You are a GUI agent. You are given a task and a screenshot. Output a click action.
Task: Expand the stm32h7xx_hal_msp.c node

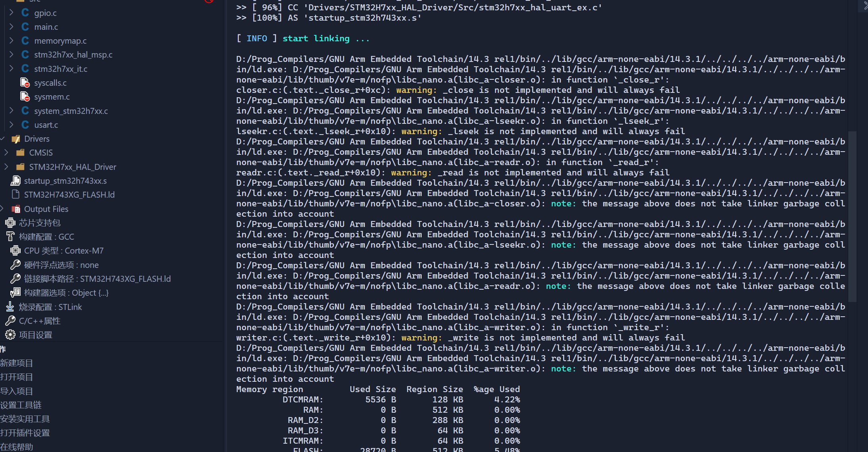(12, 54)
